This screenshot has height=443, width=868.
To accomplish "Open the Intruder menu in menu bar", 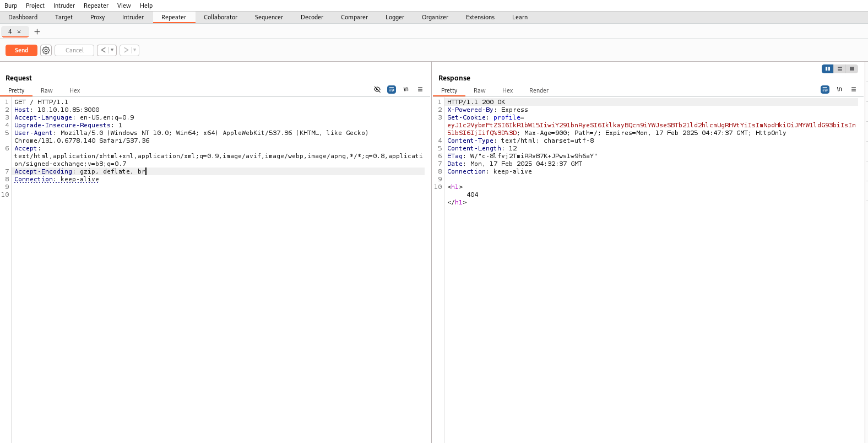I will [x=64, y=6].
